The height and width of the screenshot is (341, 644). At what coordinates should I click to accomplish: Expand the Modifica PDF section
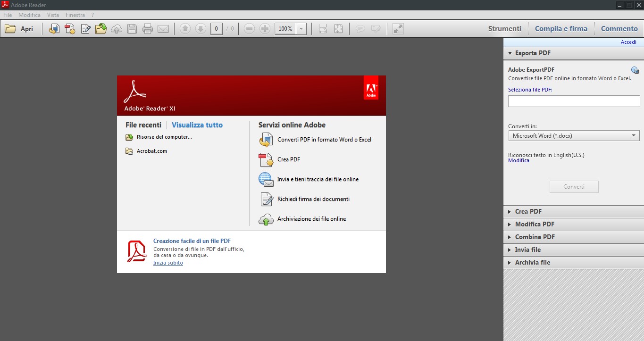[x=574, y=224]
